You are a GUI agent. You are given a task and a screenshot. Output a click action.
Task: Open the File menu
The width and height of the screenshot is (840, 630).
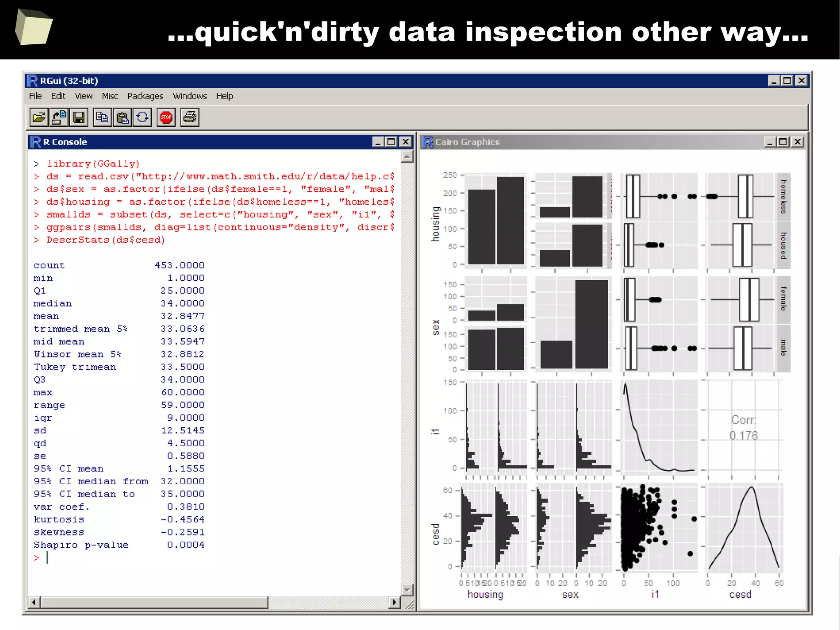click(x=35, y=96)
